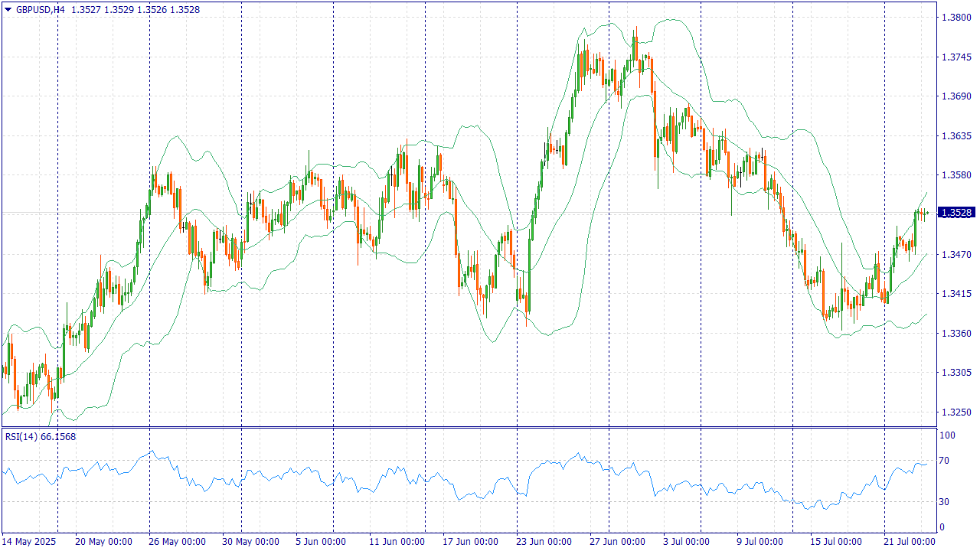Click the GBPUSD,H4 chart title

41,10
